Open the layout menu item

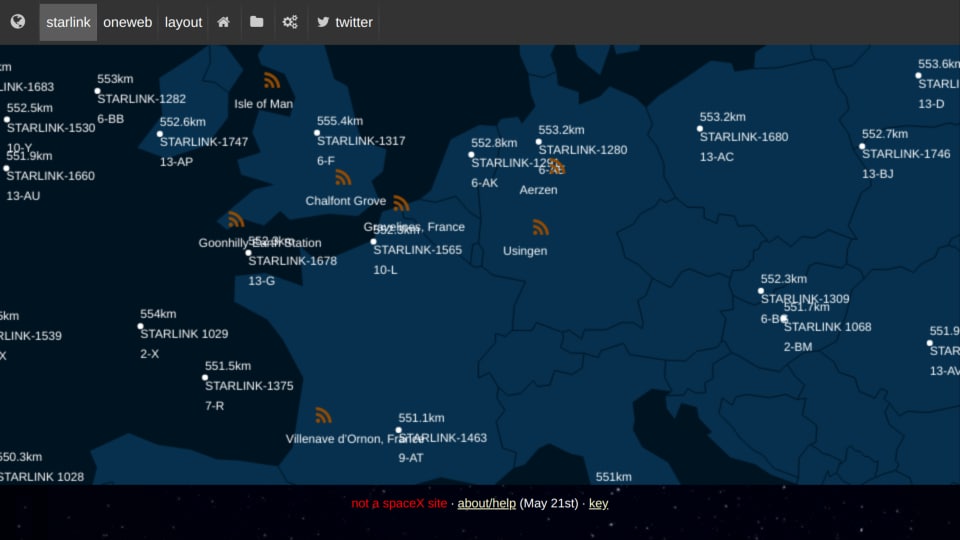coord(183,22)
